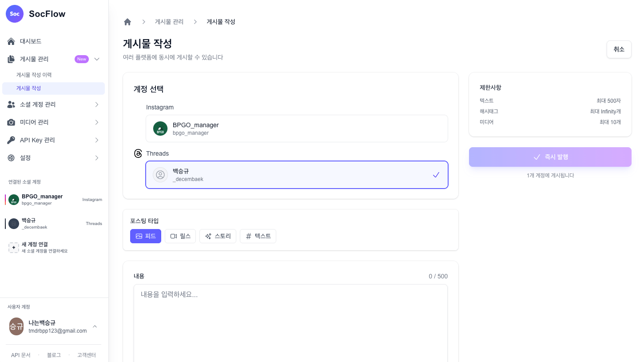
Task: Click the 취소 button
Action: pos(619,49)
